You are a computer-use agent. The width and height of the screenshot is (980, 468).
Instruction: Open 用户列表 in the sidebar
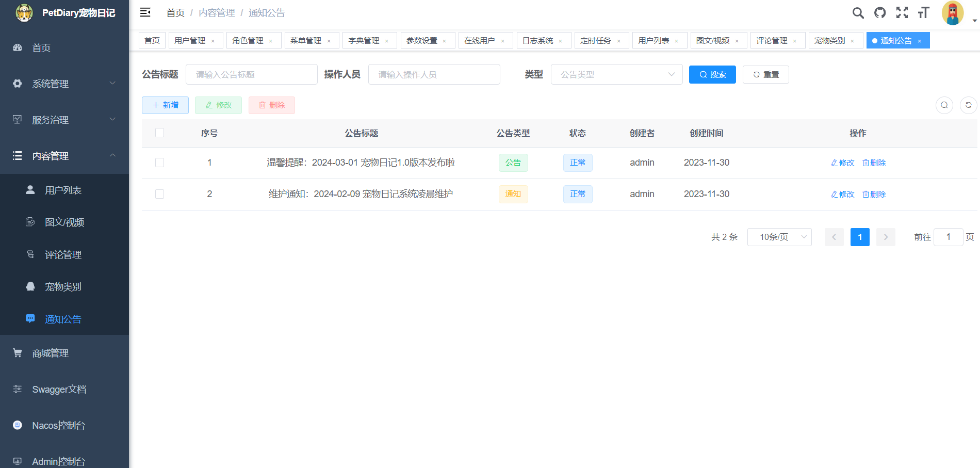pos(64,190)
